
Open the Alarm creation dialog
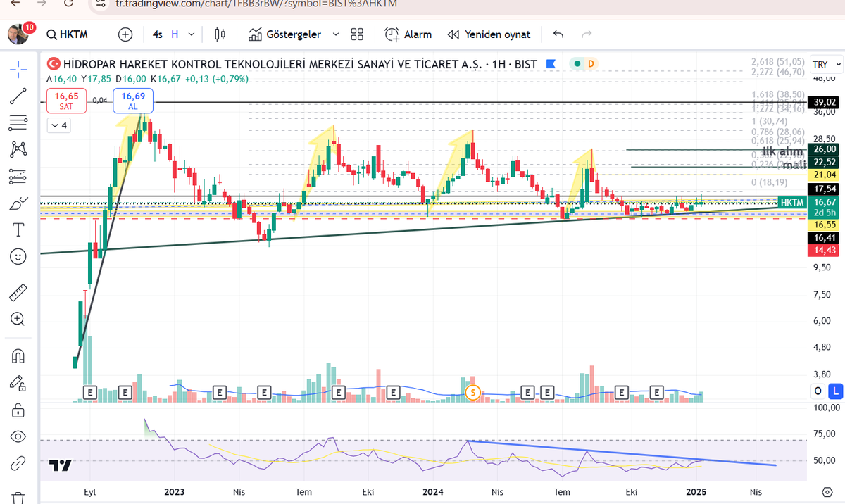(x=408, y=34)
